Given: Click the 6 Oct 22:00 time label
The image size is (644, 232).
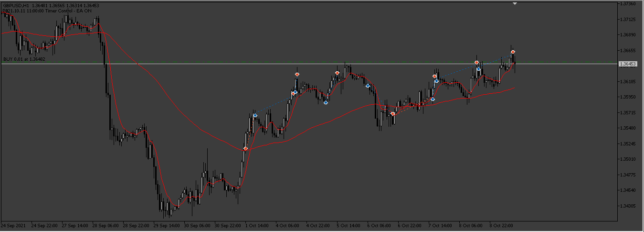Looking at the screenshot, I should pyautogui.click(x=410, y=225).
